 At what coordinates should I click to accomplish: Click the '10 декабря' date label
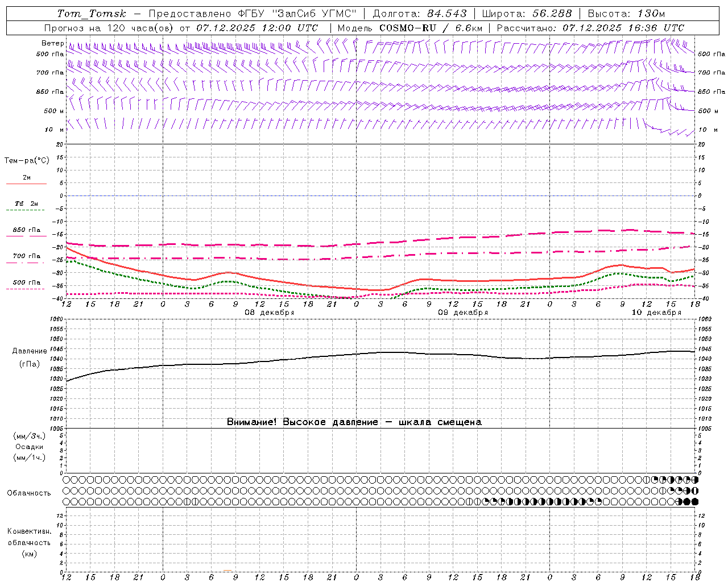pyautogui.click(x=656, y=313)
